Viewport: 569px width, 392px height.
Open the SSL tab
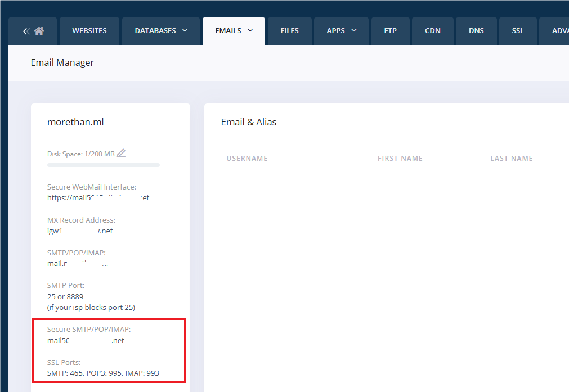517,30
